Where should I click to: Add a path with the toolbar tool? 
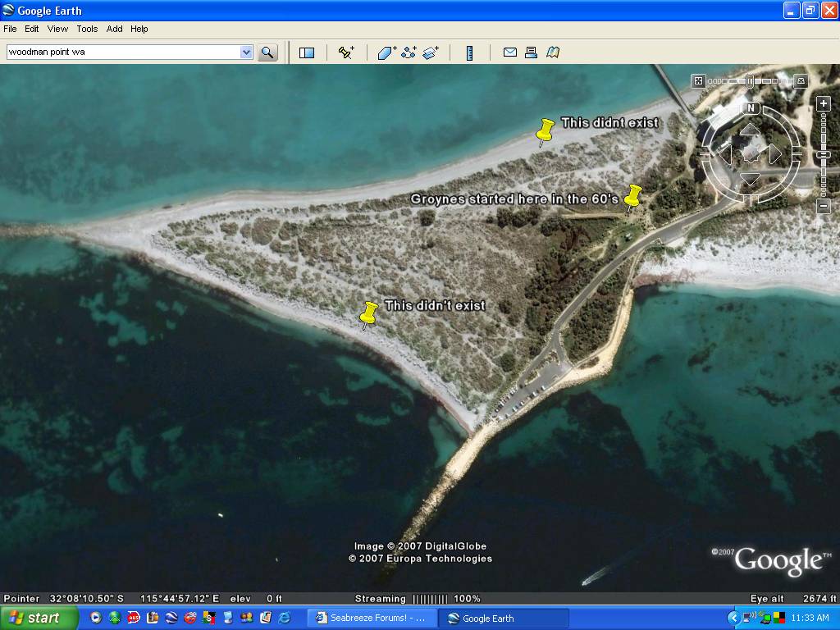point(409,52)
